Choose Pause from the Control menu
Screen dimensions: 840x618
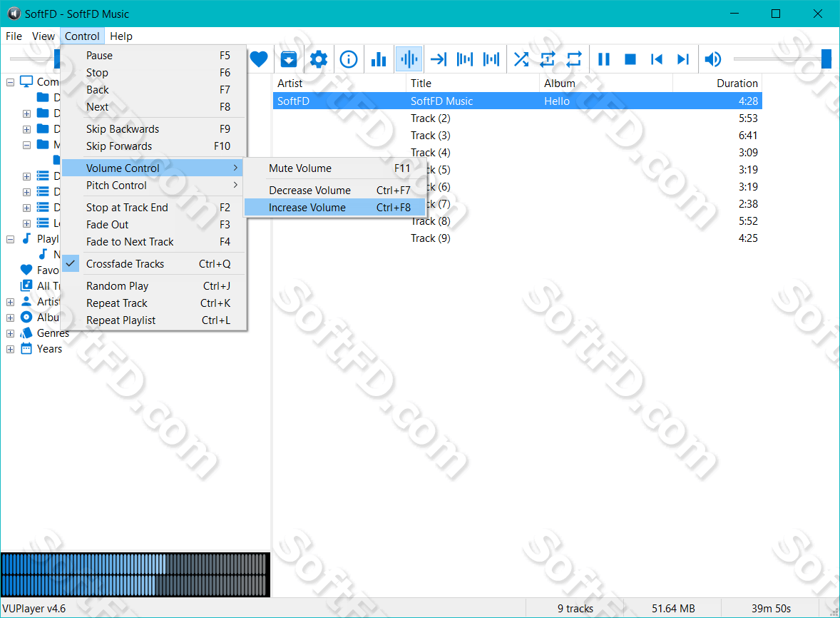pyautogui.click(x=153, y=55)
